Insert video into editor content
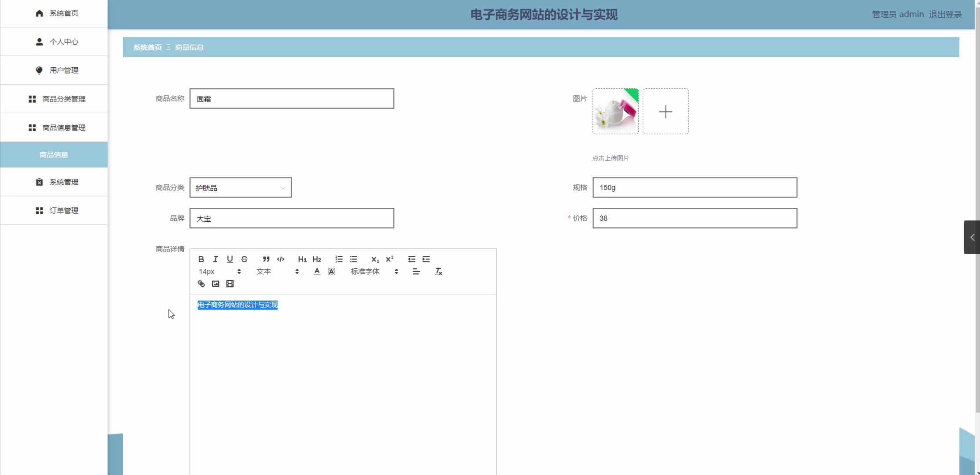This screenshot has width=980, height=475. [230, 284]
